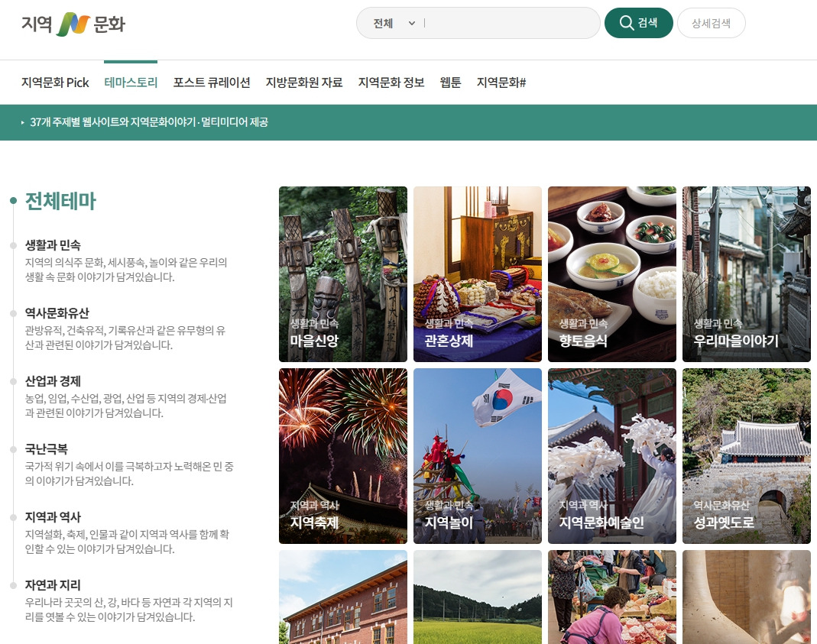Open the 우리마을이야기 theme card
Screen dimensions: 817x644
point(746,273)
